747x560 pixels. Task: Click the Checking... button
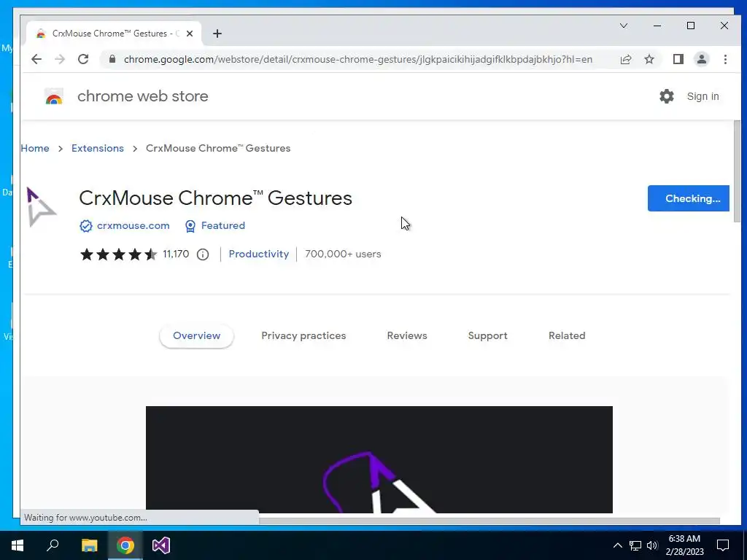689,198
